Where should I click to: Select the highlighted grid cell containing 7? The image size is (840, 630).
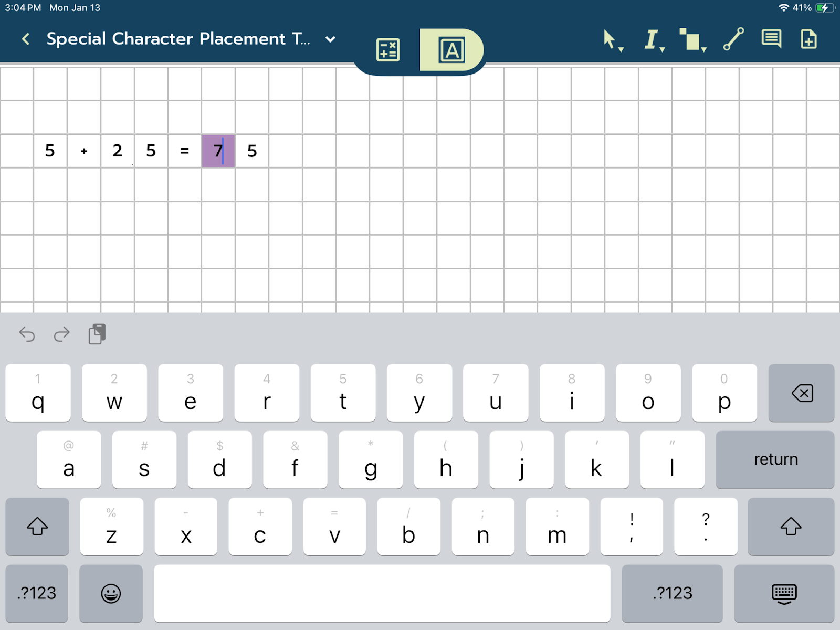tap(218, 151)
